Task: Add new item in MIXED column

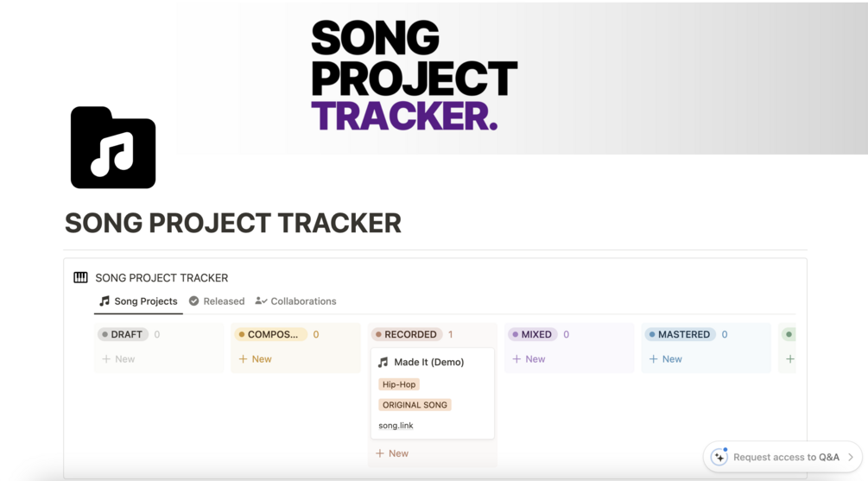Action: (529, 359)
